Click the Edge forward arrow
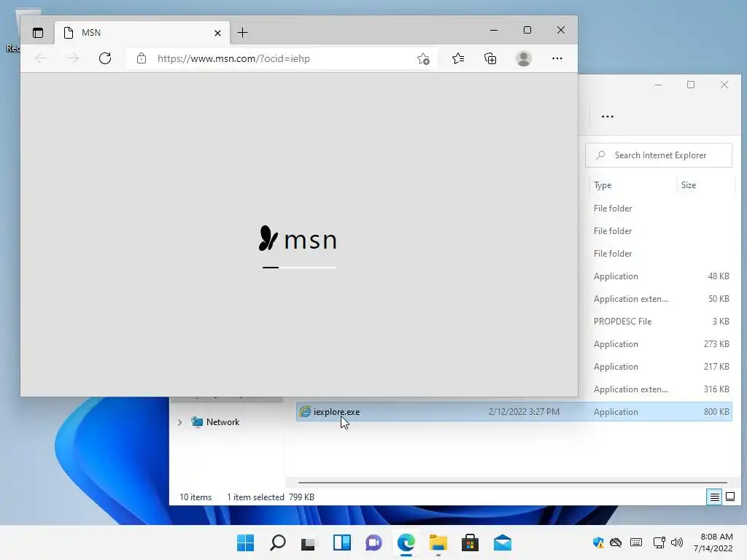747x560 pixels. pyautogui.click(x=73, y=58)
